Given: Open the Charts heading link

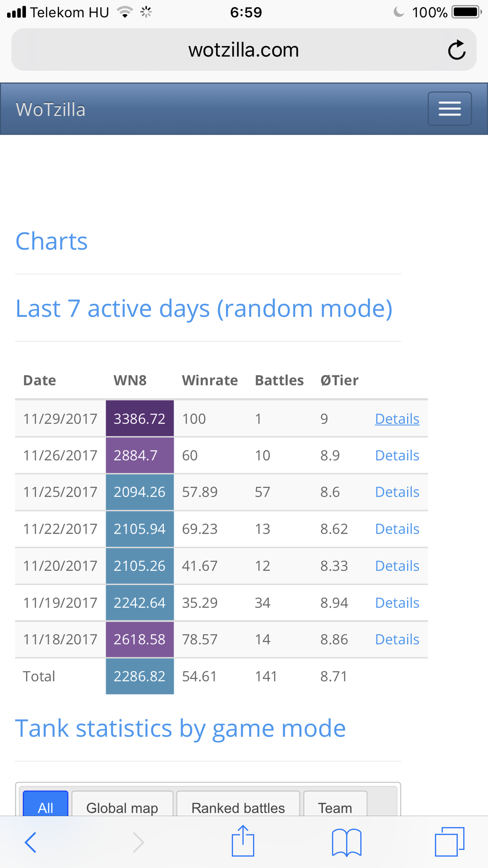Looking at the screenshot, I should 52,241.
